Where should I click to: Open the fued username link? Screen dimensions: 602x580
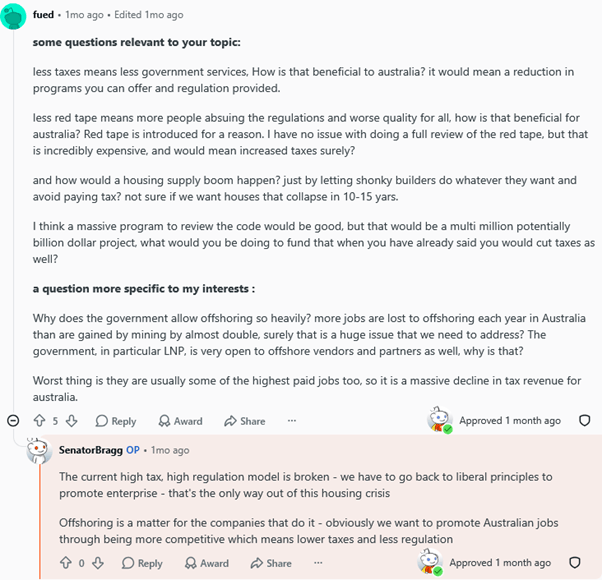[43, 15]
